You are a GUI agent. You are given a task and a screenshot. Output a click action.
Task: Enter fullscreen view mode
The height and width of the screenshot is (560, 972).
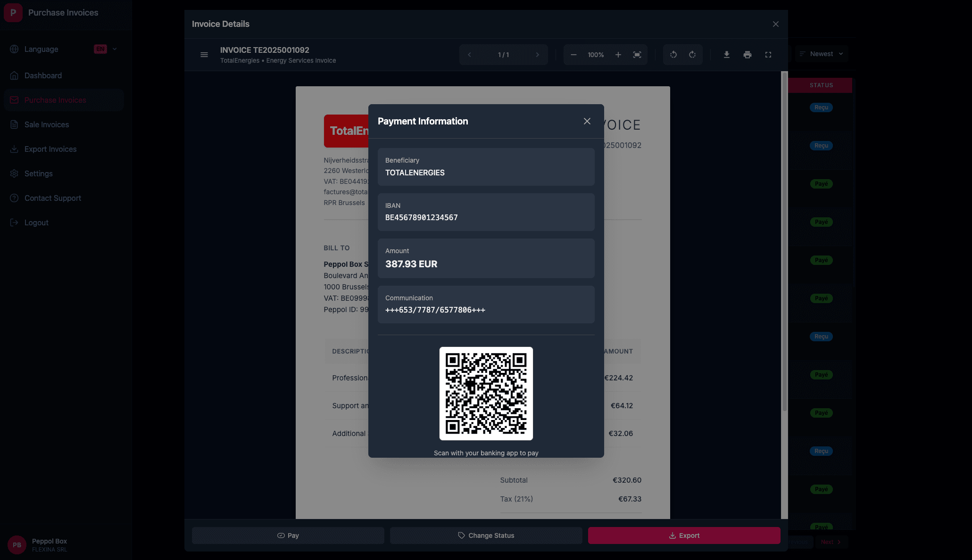coord(768,55)
